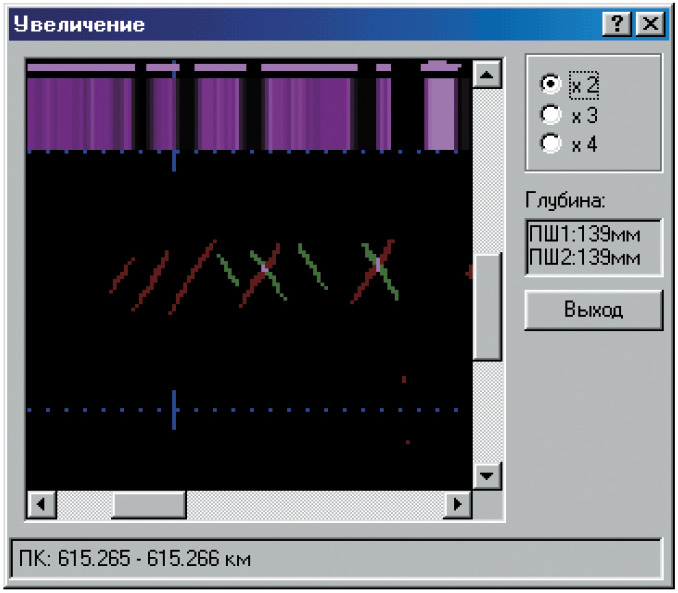
Task: Click the vertical scrollbar down arrow
Action: (x=487, y=475)
